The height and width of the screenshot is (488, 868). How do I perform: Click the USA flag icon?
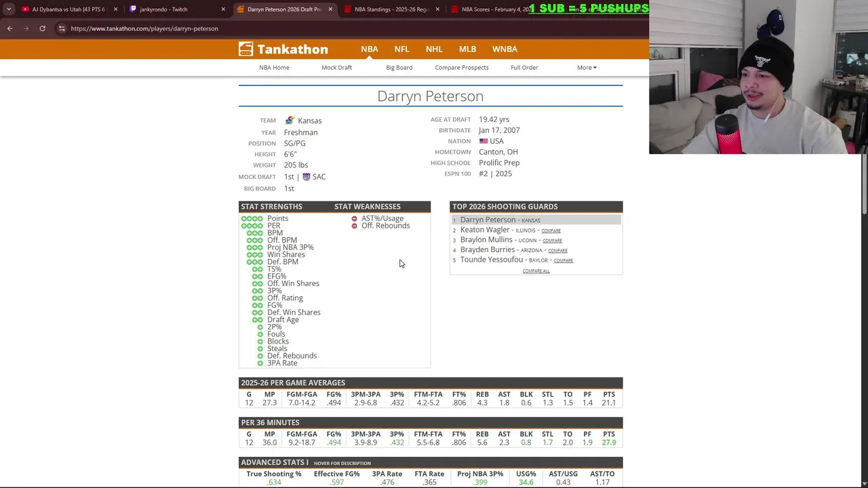pyautogui.click(x=484, y=141)
